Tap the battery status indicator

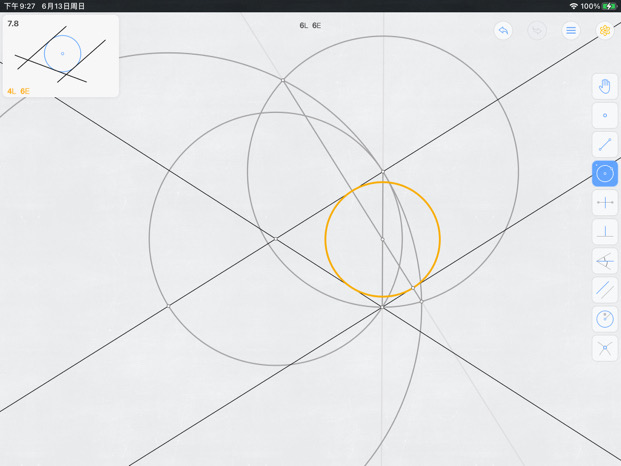coord(609,6)
